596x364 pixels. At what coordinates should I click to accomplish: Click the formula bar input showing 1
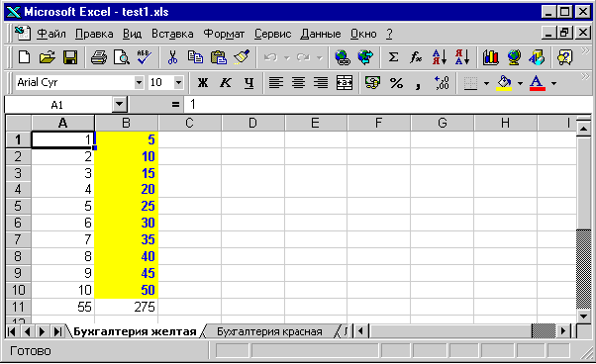(387, 104)
